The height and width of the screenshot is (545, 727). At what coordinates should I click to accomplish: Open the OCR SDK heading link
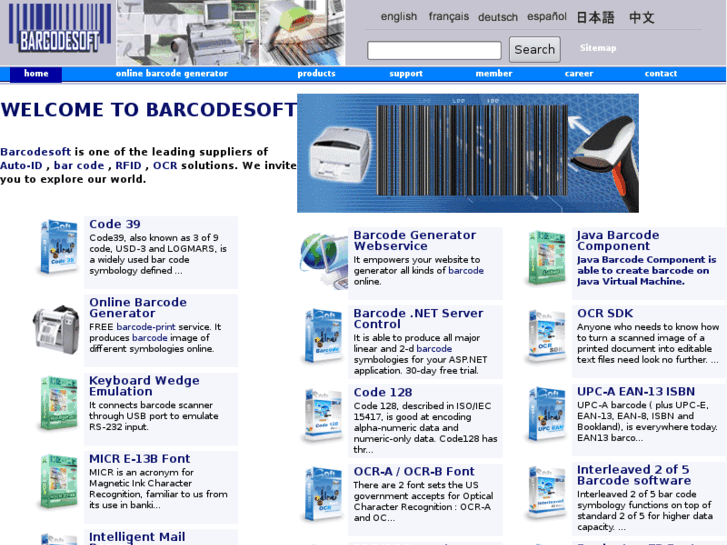click(x=605, y=314)
